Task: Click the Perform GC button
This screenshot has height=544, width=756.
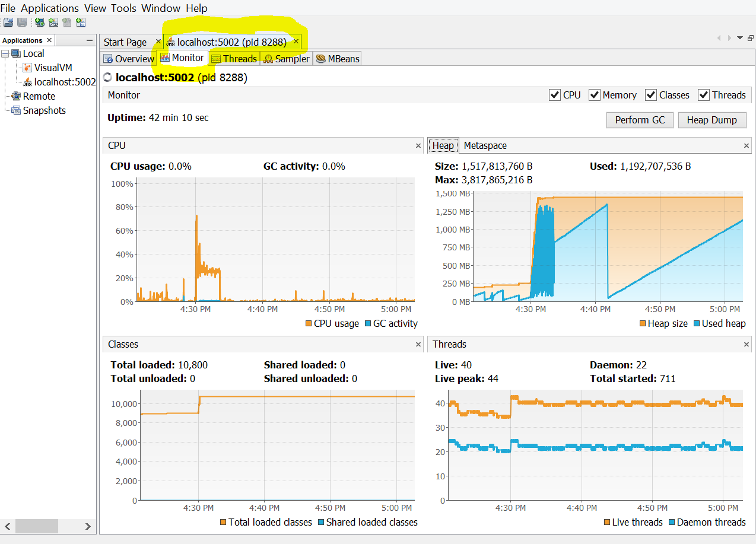Action: click(640, 120)
